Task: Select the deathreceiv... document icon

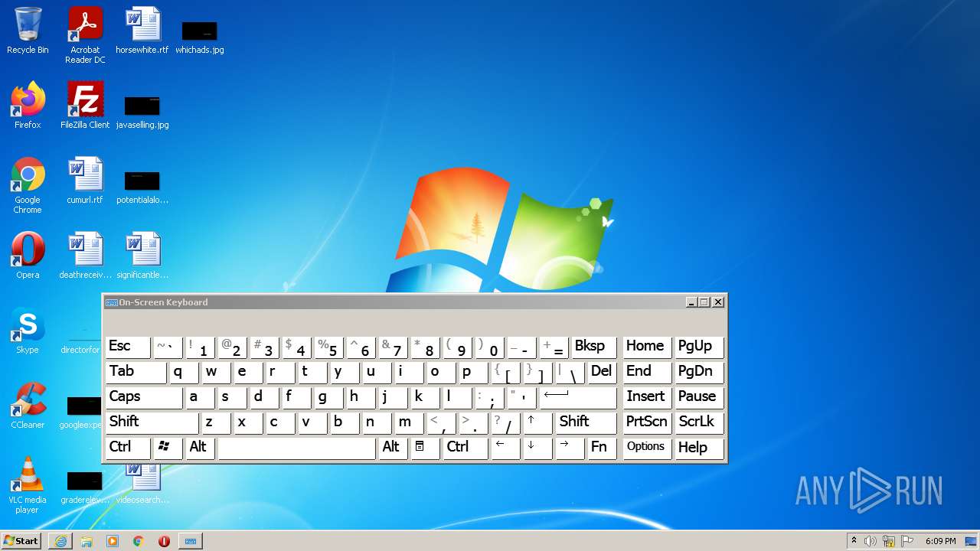Action: click(x=85, y=256)
